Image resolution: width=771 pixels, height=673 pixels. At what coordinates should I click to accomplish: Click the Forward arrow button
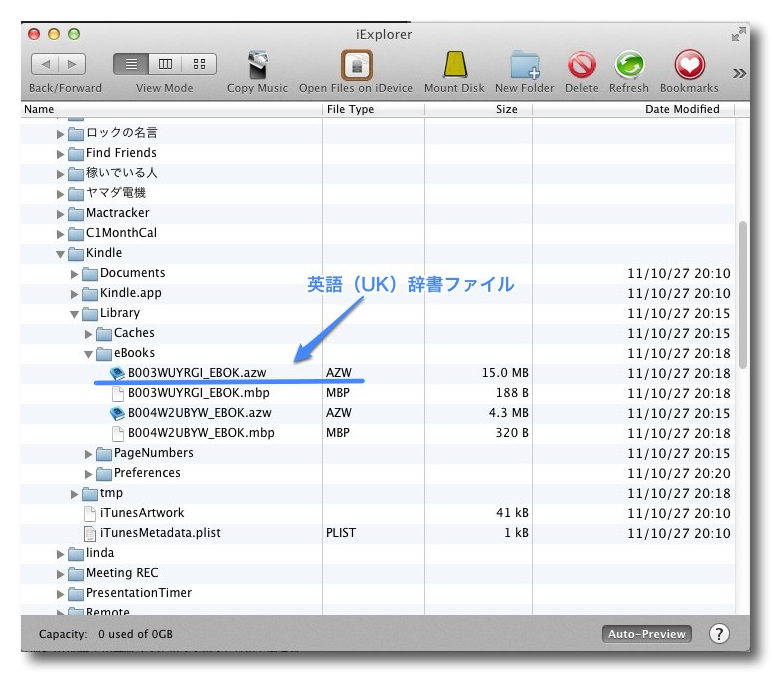pos(72,64)
